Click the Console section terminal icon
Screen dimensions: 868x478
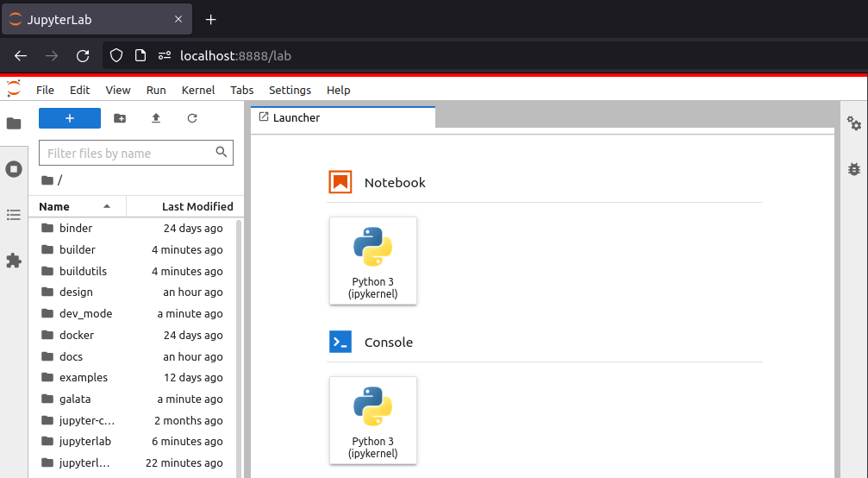tap(340, 342)
